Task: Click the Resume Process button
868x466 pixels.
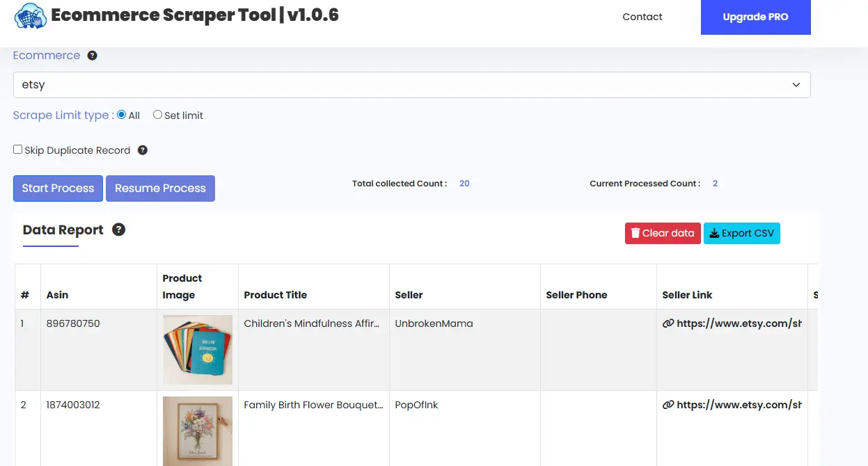Action: 160,188
